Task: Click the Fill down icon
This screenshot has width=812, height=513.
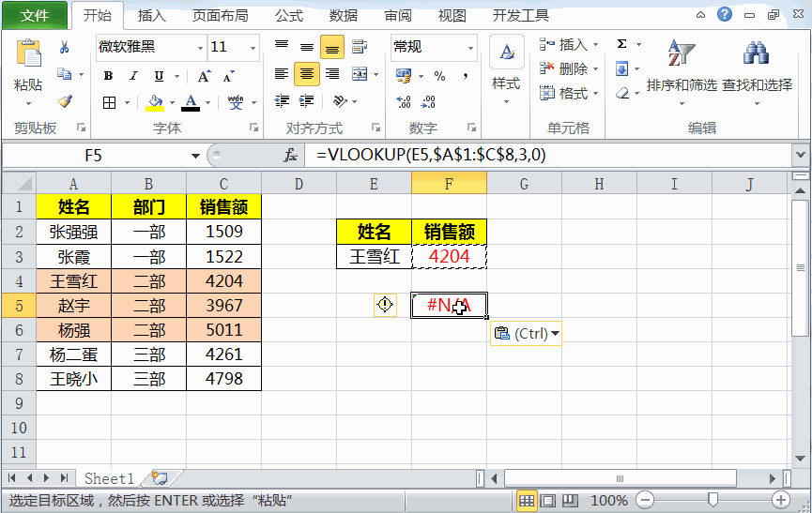Action: [622, 68]
